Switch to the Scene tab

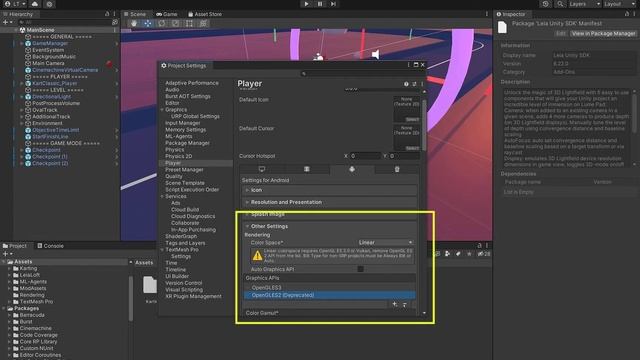click(x=135, y=14)
